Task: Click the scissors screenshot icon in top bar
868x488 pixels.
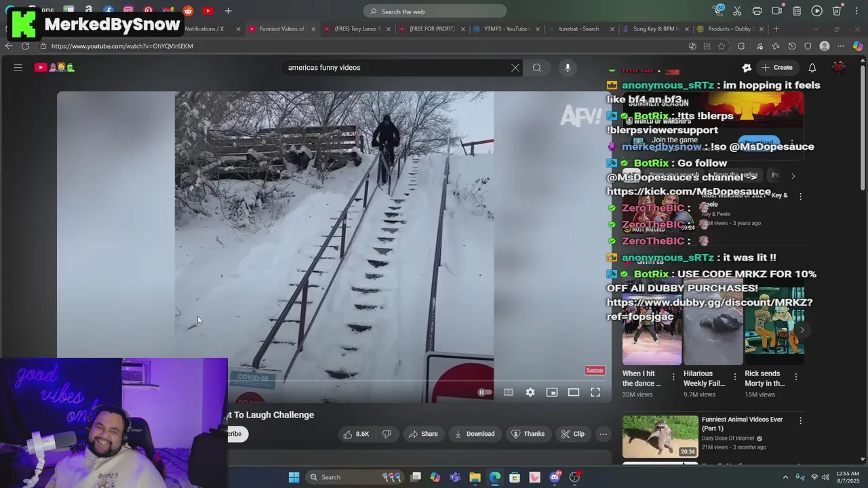Action: click(x=737, y=11)
